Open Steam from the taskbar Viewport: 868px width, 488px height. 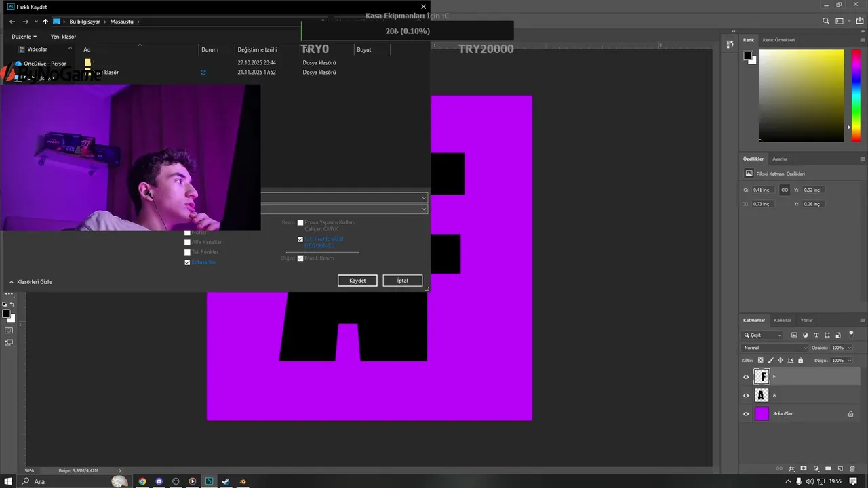point(226,481)
